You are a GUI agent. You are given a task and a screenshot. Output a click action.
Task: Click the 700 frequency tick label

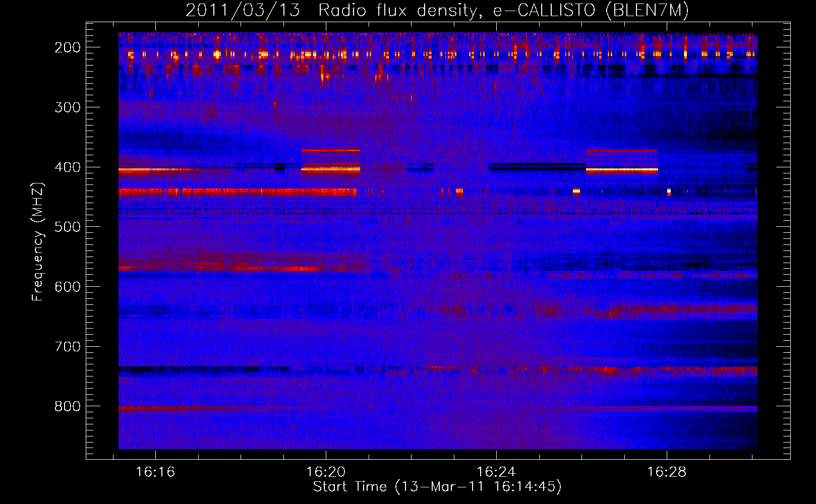coord(68,347)
